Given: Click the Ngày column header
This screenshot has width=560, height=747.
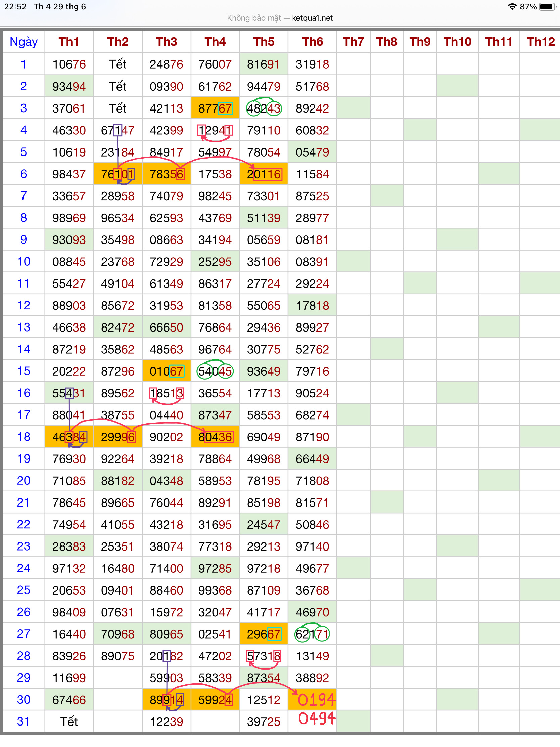Looking at the screenshot, I should 24,42.
